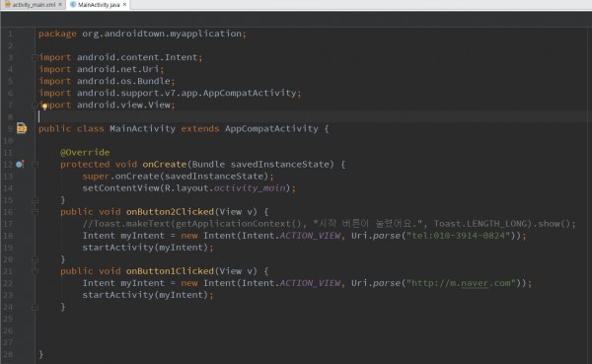The width and height of the screenshot is (592, 364).
Task: Click the activity_main layout reference
Action: pyautogui.click(x=250, y=188)
